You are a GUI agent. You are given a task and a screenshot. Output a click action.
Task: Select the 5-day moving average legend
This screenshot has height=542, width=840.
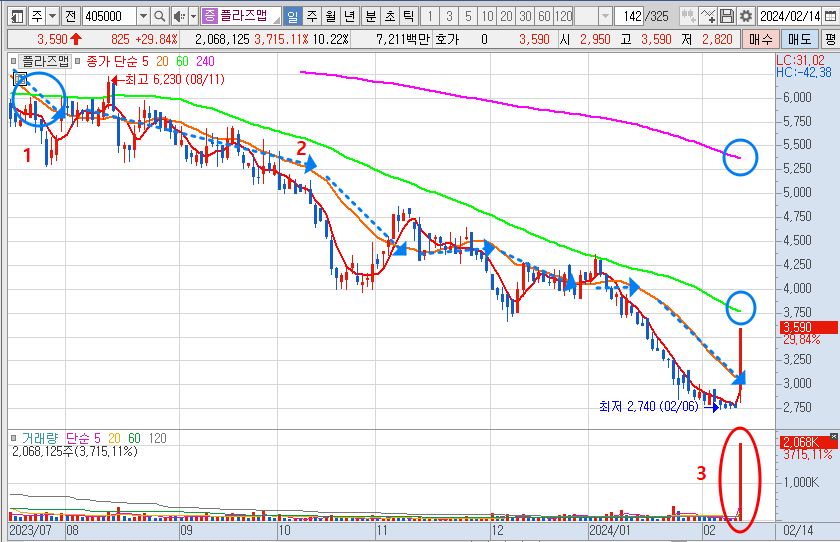tap(145, 62)
